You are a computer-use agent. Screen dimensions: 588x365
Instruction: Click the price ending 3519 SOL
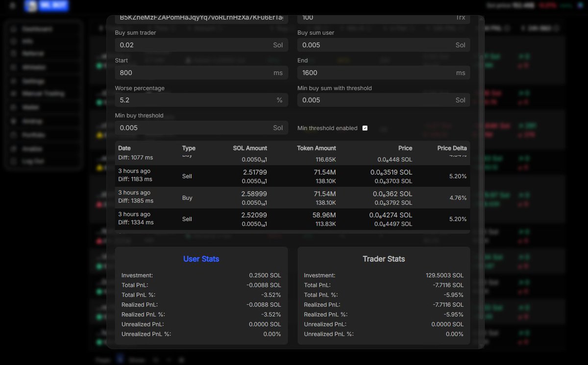[x=391, y=172]
